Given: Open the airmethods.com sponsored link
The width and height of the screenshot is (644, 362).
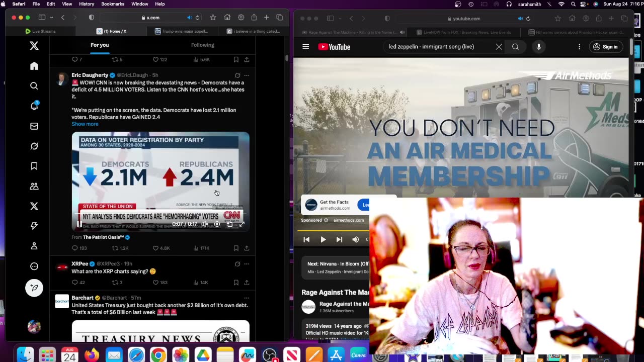Looking at the screenshot, I should pyautogui.click(x=349, y=220).
